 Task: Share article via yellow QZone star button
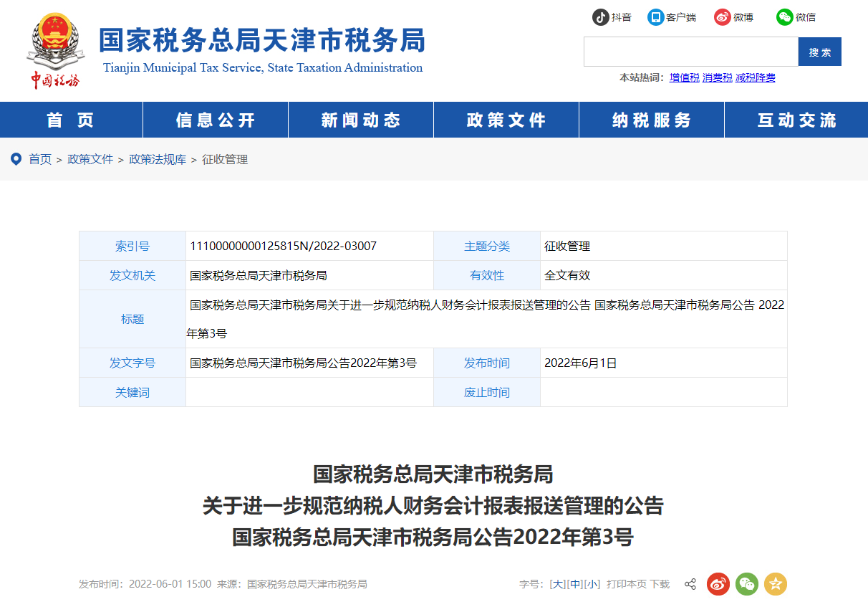click(775, 584)
